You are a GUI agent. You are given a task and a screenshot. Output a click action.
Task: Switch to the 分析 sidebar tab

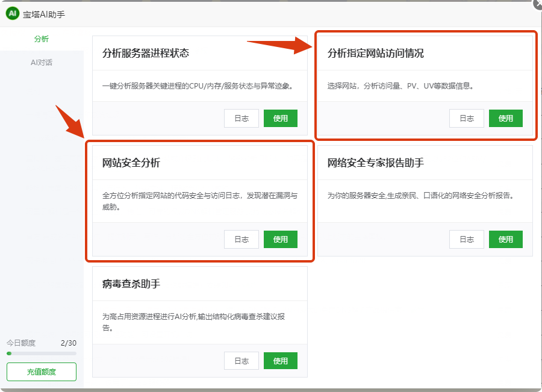41,37
